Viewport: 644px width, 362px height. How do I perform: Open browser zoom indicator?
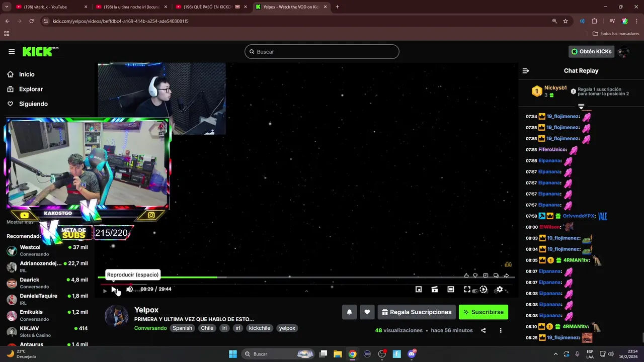click(554, 21)
